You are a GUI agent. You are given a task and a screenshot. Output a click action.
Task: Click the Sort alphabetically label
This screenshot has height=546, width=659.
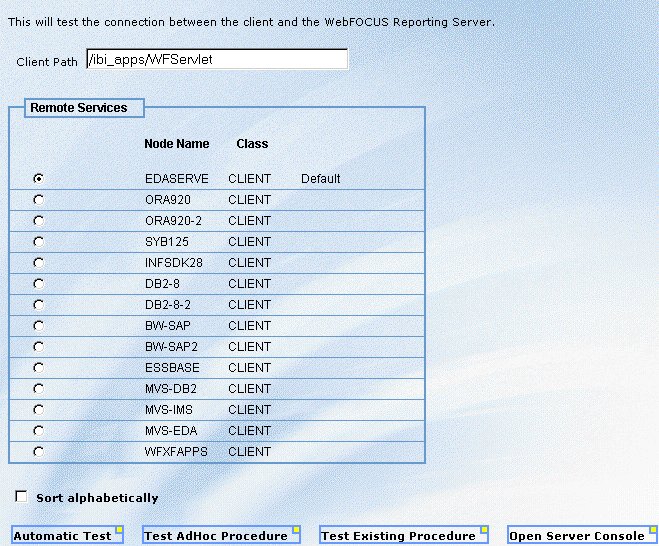point(97,498)
